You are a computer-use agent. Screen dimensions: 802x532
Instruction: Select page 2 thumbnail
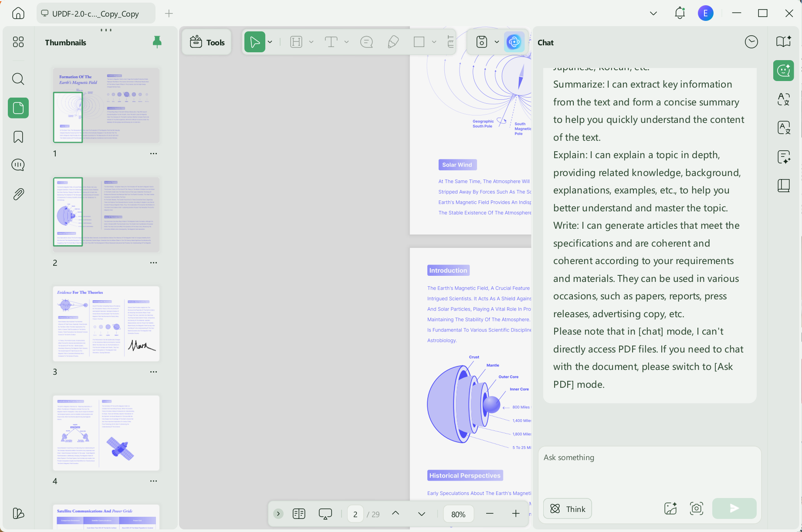click(106, 214)
